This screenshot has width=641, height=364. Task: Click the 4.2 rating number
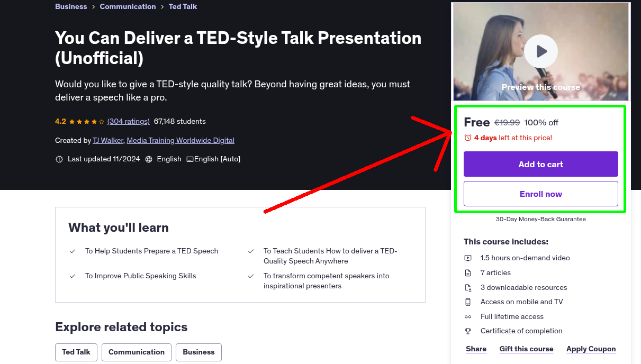60,121
